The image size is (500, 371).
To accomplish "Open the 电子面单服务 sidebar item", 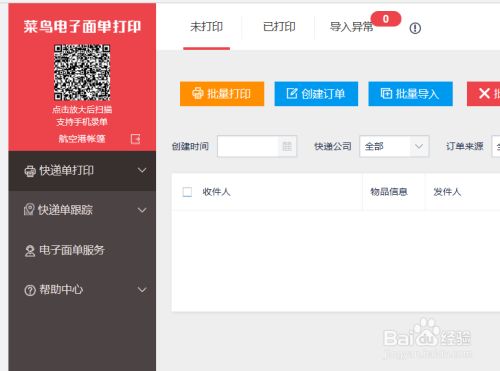I will tap(82, 250).
